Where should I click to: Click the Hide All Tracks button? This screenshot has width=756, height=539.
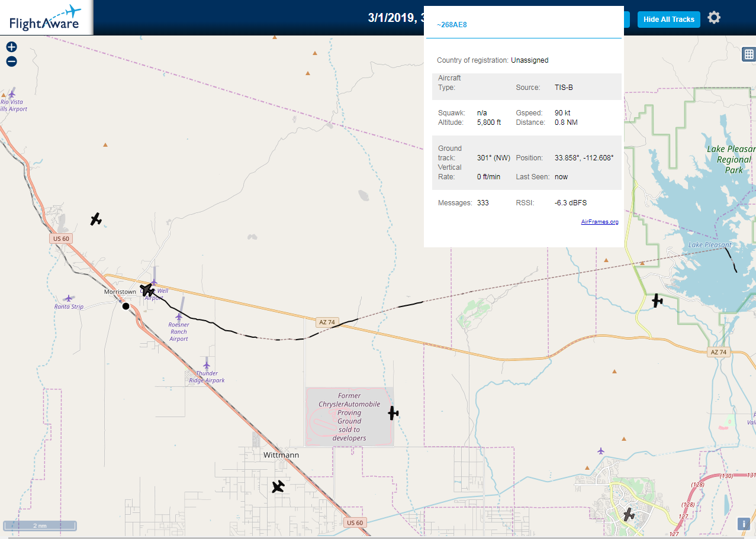click(x=669, y=20)
